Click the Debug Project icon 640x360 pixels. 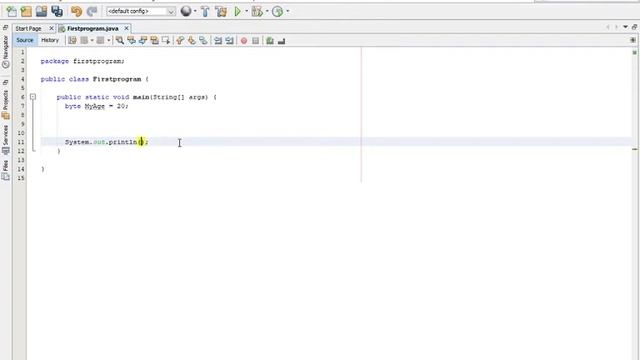point(257,11)
